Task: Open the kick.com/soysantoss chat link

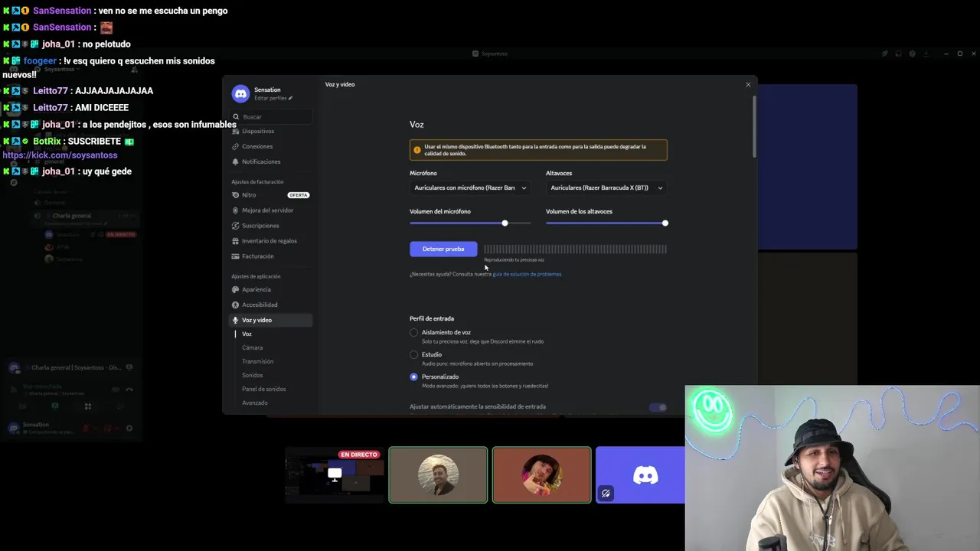Action: [60, 155]
